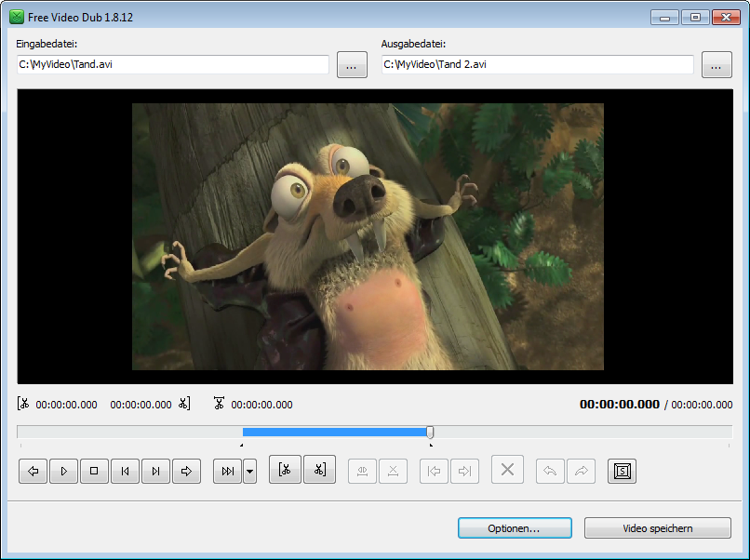Click the delete selection X button
Viewport: 750px width, 560px height.
click(507, 470)
